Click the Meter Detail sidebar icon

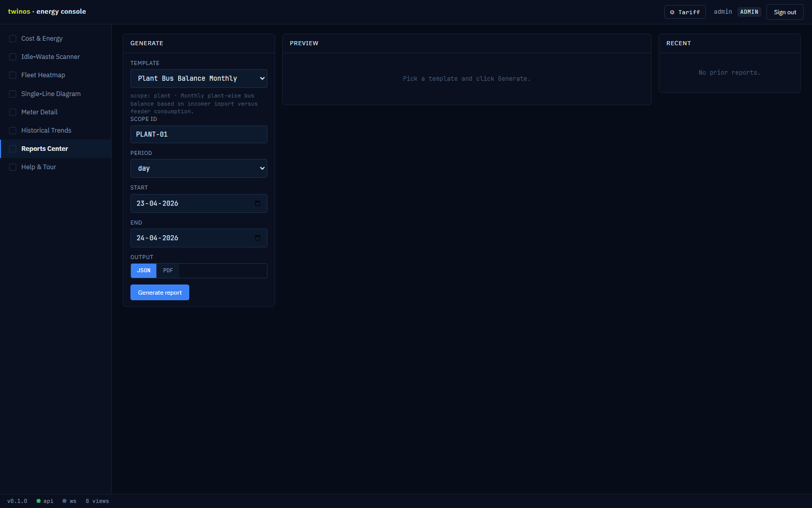point(13,112)
